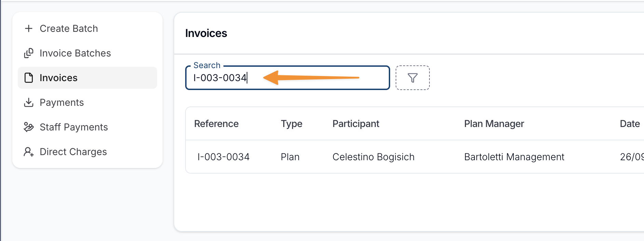Click the Invoice Batches copy icon

pos(29,53)
